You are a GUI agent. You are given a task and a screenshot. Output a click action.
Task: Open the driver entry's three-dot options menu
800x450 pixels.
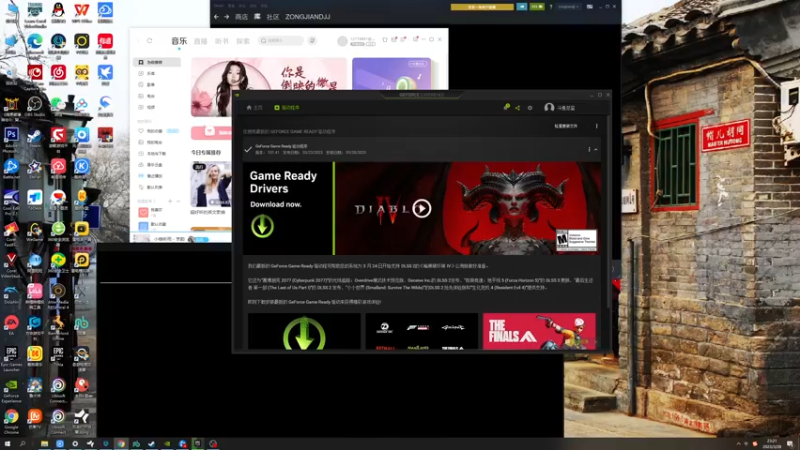tap(589, 149)
